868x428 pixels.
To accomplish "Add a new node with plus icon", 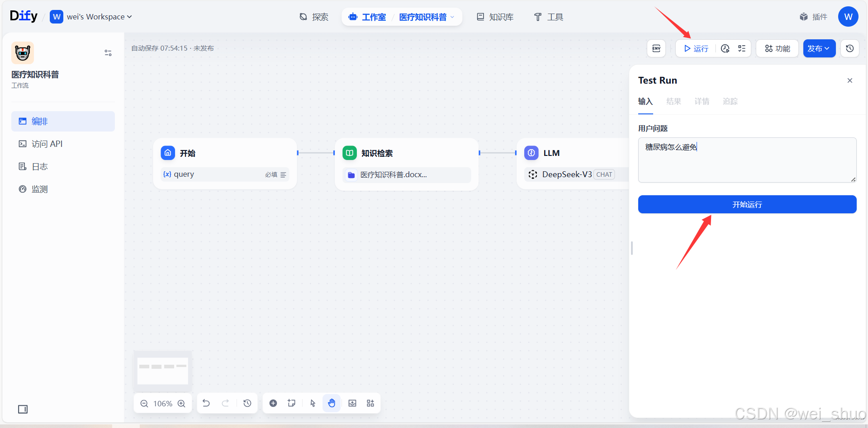I will (273, 403).
